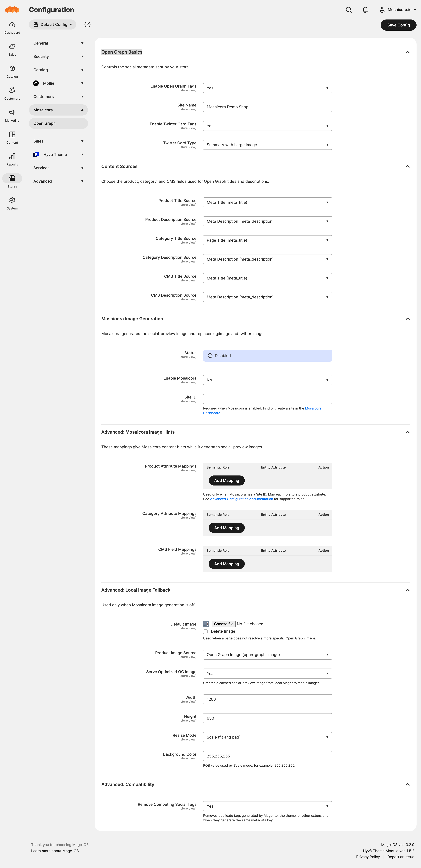Click the search magnifier icon
This screenshot has width=421, height=868.
(x=348, y=10)
